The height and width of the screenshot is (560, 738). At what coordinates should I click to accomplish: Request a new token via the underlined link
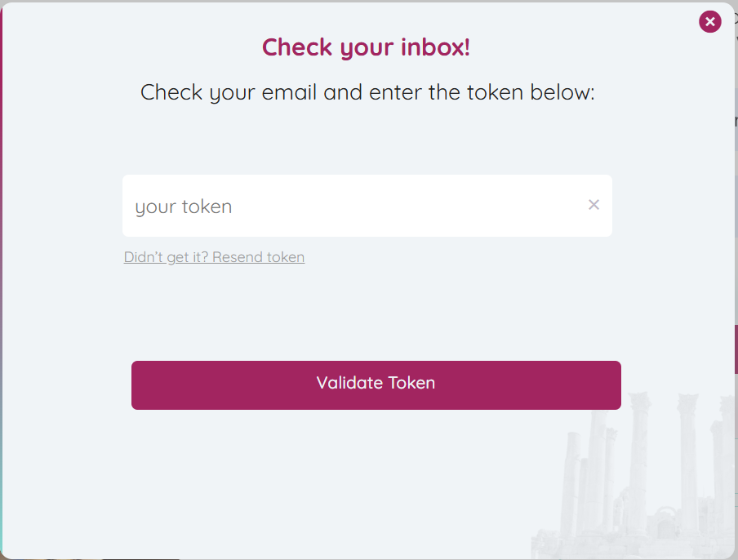tap(214, 257)
